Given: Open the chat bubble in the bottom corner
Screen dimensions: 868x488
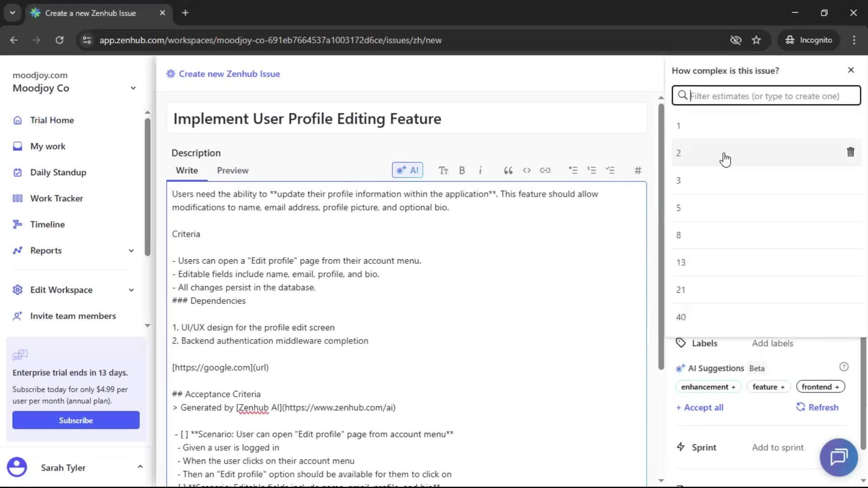Looking at the screenshot, I should pos(838,457).
